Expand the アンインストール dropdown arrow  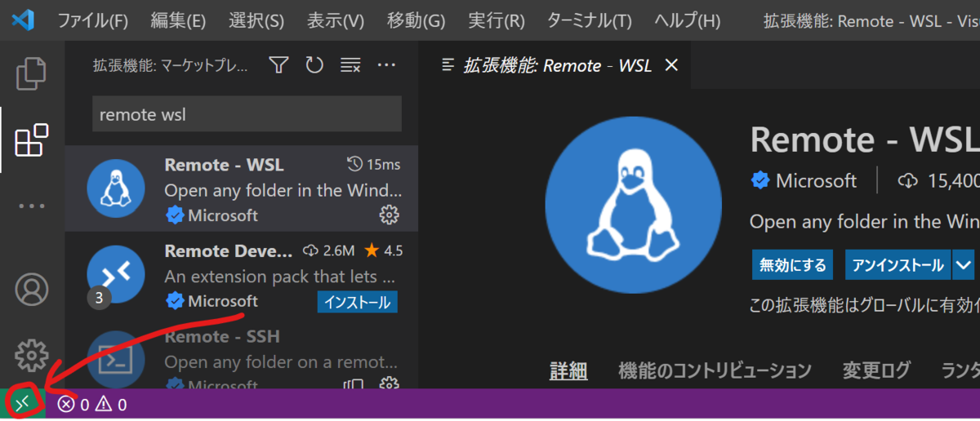point(964,265)
